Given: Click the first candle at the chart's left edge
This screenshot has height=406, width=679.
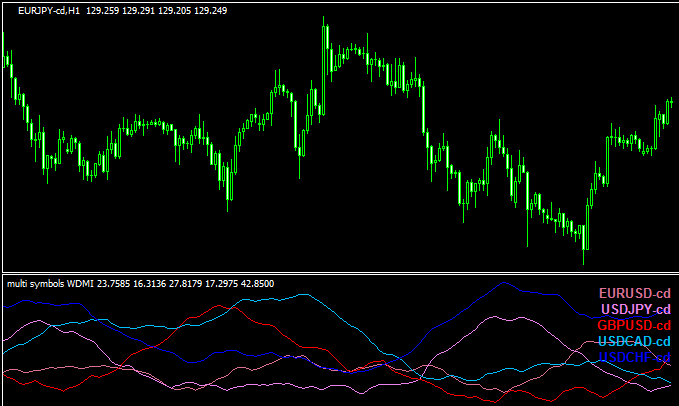Looking at the screenshot, I should pos(6,62).
